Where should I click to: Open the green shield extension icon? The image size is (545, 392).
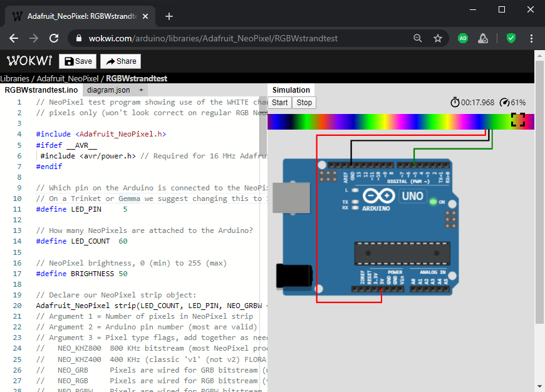point(511,38)
